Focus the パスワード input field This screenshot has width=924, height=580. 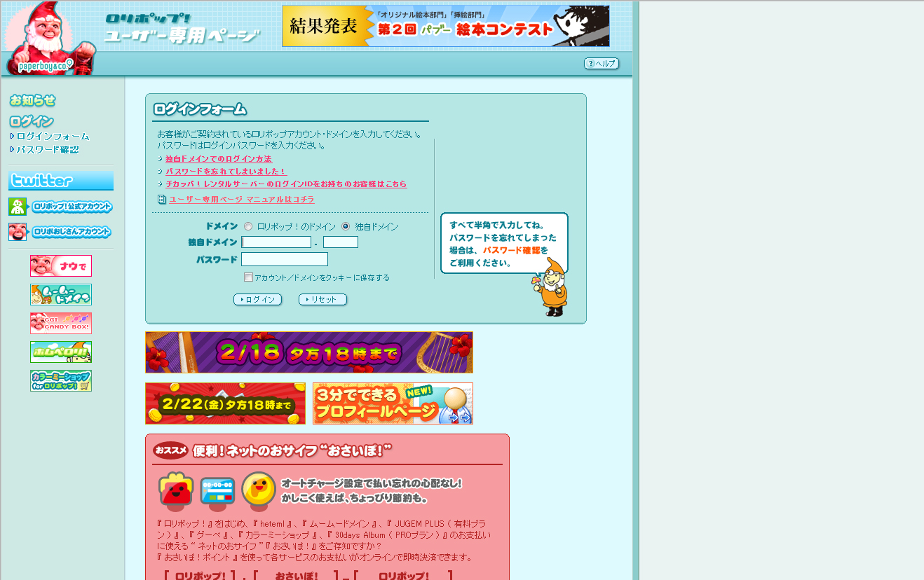[x=285, y=259]
